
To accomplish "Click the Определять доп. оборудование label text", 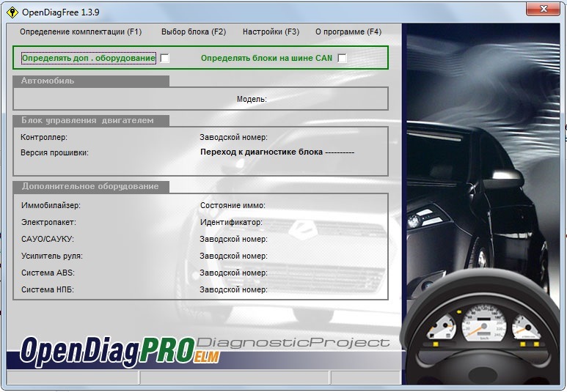I will (x=89, y=58).
